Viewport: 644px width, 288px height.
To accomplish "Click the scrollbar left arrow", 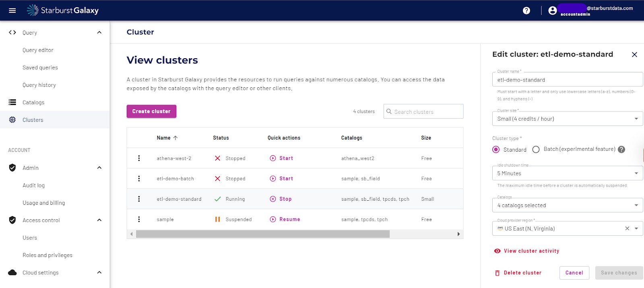I will tap(131, 234).
